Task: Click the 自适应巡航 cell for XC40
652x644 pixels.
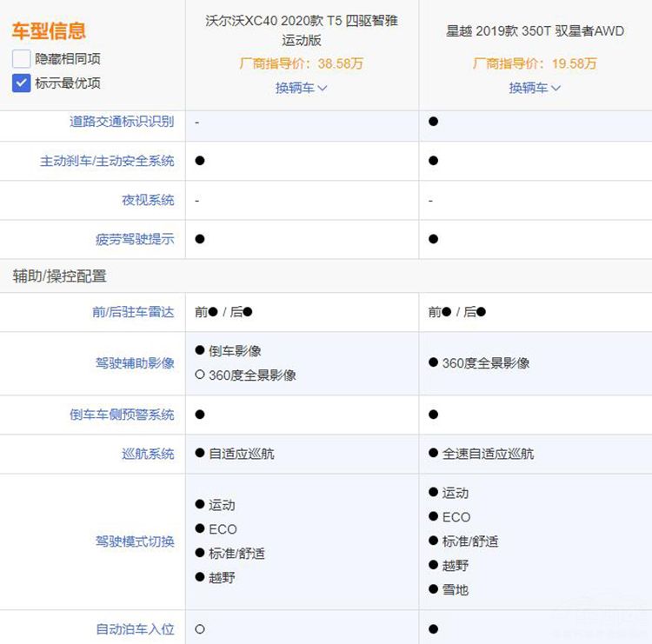Action: (241, 454)
